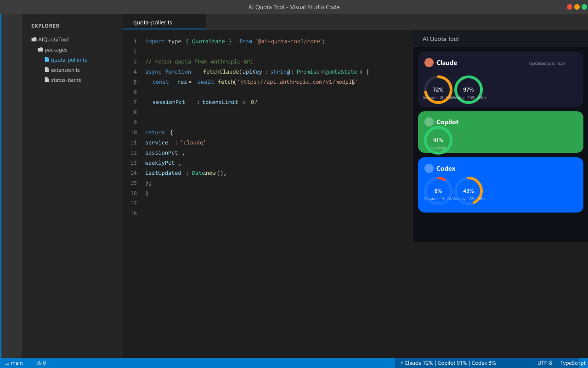Click the green maximize window button
The width and height of the screenshot is (588, 368).
pyautogui.click(x=584, y=7)
